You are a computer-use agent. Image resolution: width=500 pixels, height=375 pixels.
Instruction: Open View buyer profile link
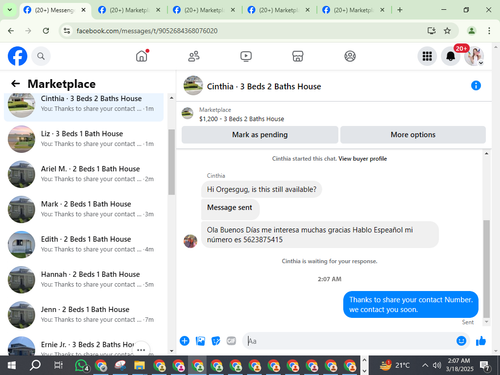[x=363, y=159]
